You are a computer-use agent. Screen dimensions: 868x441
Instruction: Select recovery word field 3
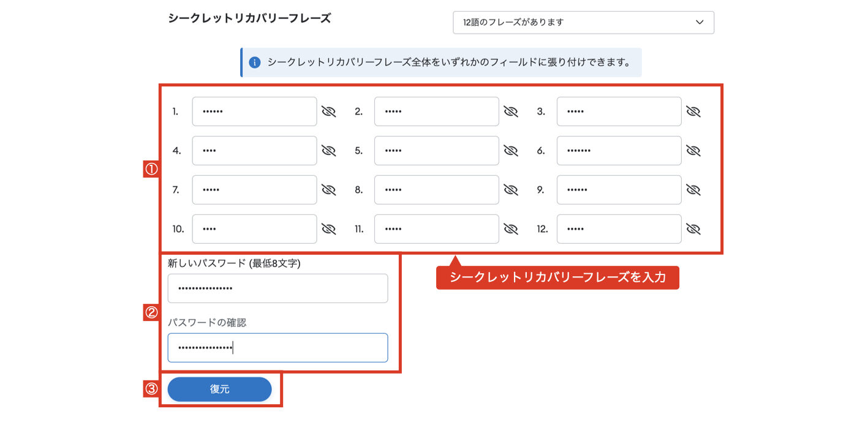[x=619, y=111]
